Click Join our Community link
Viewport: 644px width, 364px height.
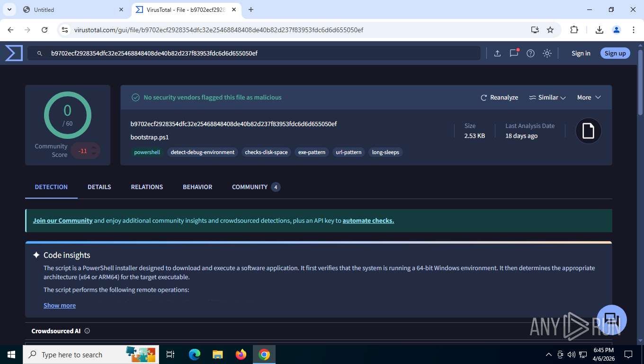[x=63, y=220]
